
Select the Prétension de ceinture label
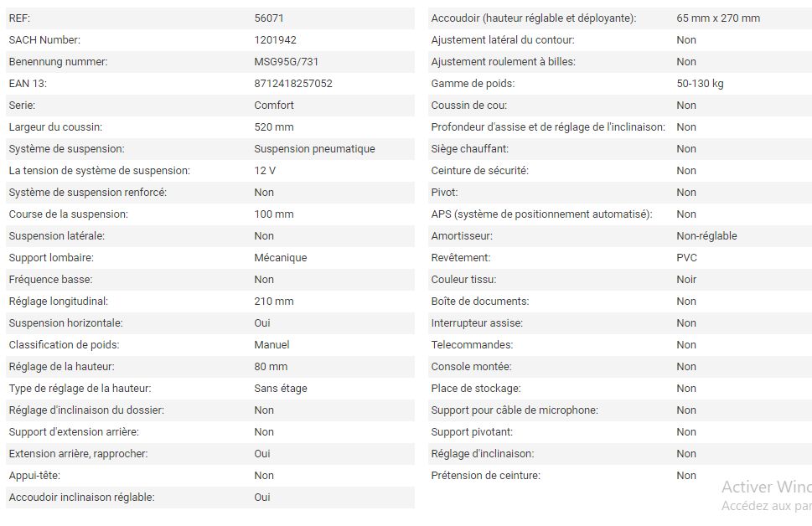coord(485,476)
